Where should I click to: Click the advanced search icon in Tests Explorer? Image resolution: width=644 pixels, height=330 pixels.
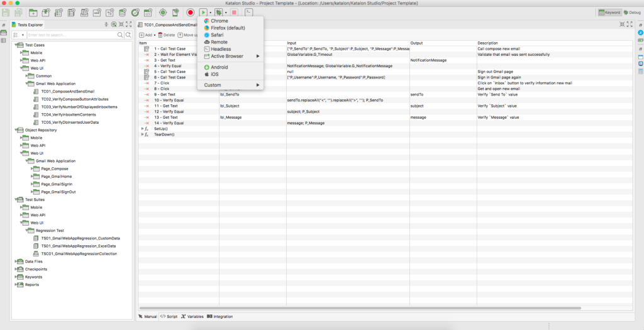pos(128,35)
